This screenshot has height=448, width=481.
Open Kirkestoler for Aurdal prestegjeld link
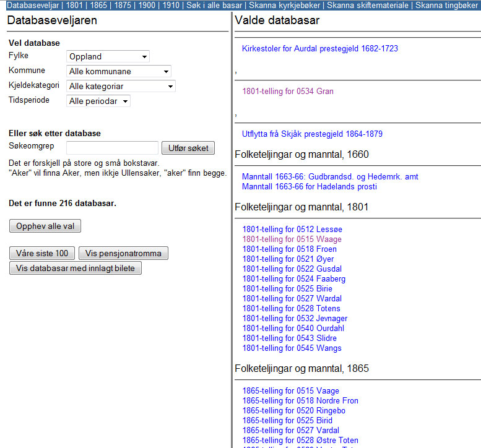coord(319,48)
